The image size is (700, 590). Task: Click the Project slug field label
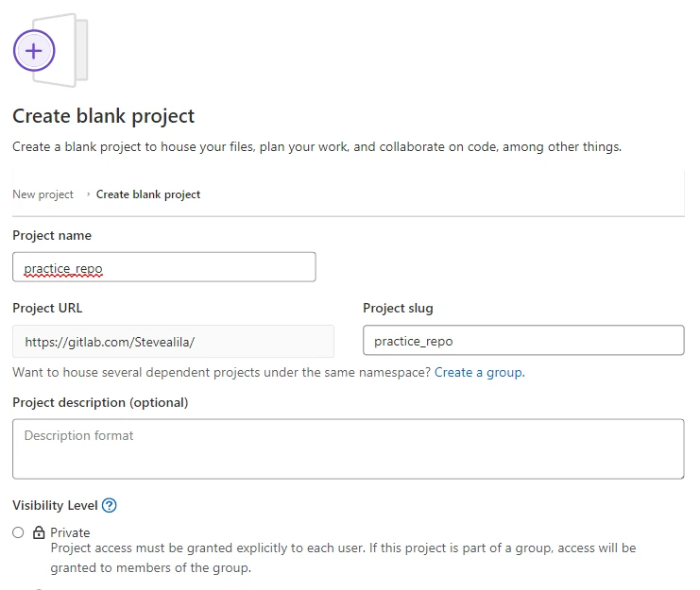tap(398, 308)
